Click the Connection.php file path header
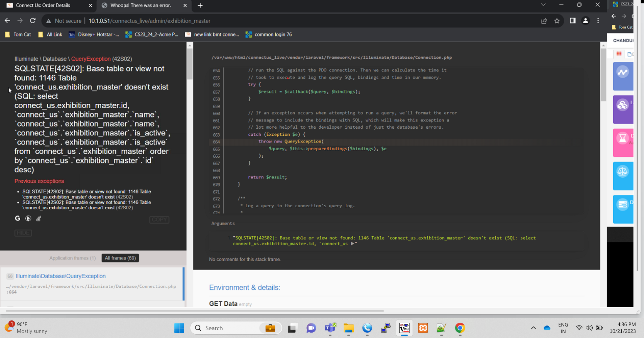 pos(331,57)
